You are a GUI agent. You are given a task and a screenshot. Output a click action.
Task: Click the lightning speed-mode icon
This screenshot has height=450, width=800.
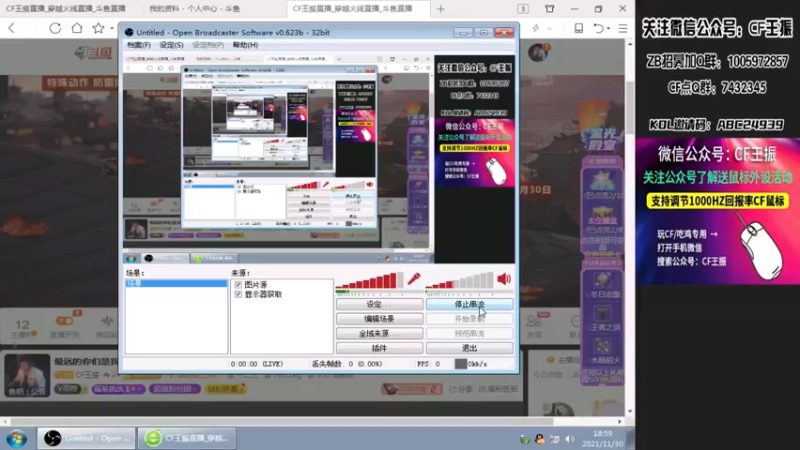click(x=536, y=28)
